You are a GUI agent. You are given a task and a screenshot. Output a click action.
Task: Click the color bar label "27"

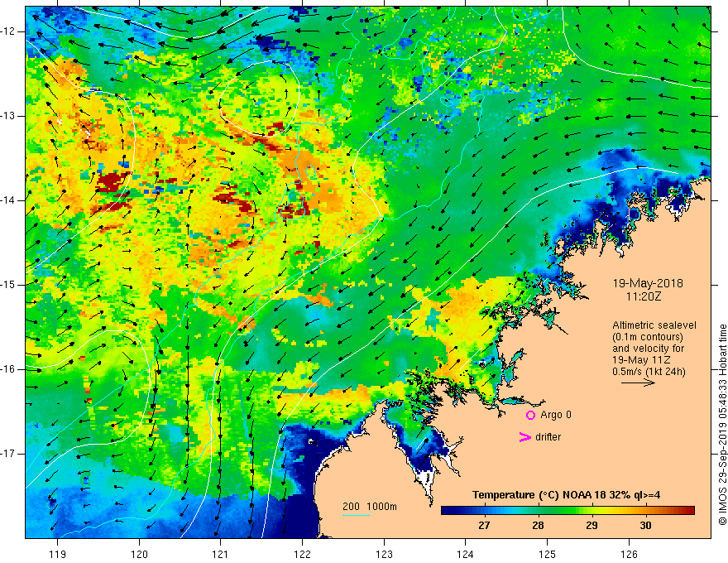[484, 526]
